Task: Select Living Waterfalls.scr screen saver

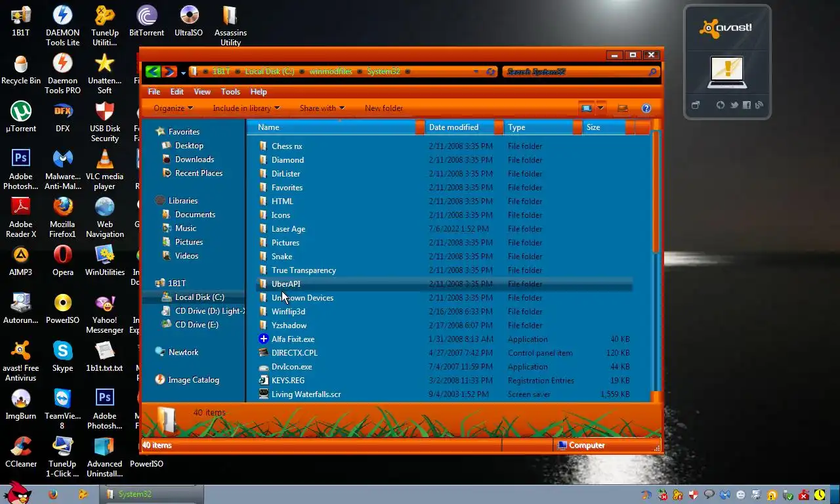Action: pyautogui.click(x=306, y=394)
